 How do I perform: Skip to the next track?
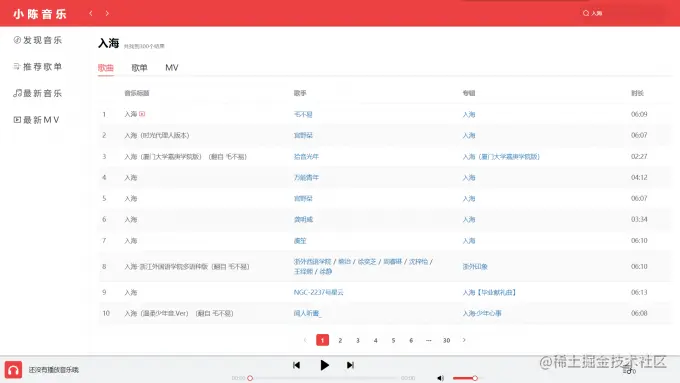(350, 365)
